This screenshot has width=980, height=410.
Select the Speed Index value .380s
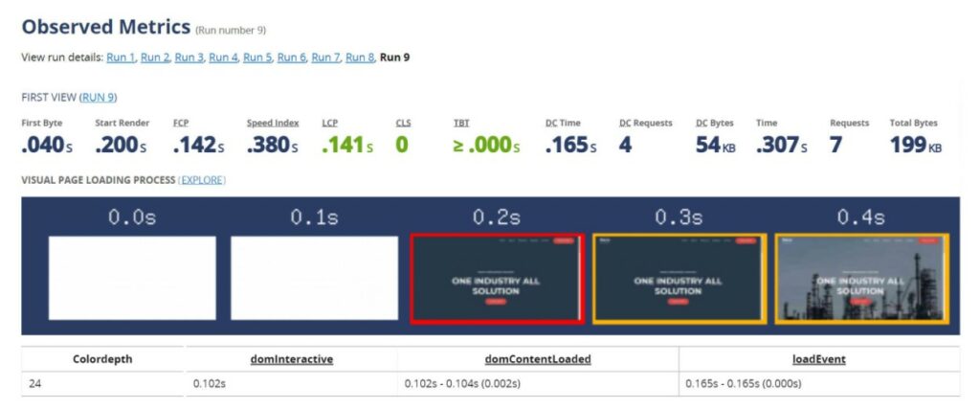272,146
